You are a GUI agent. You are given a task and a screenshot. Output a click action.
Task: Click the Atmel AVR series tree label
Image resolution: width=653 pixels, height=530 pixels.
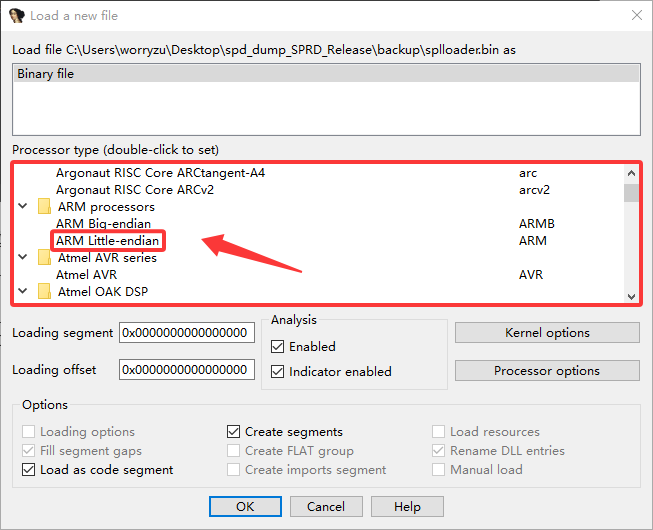click(x=107, y=258)
